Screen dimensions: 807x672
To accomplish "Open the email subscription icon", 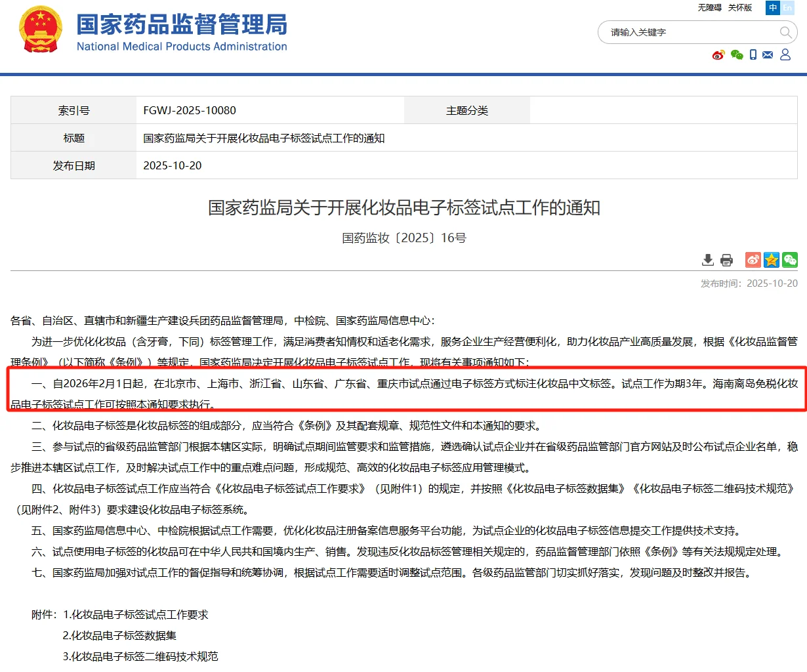I will [768, 55].
